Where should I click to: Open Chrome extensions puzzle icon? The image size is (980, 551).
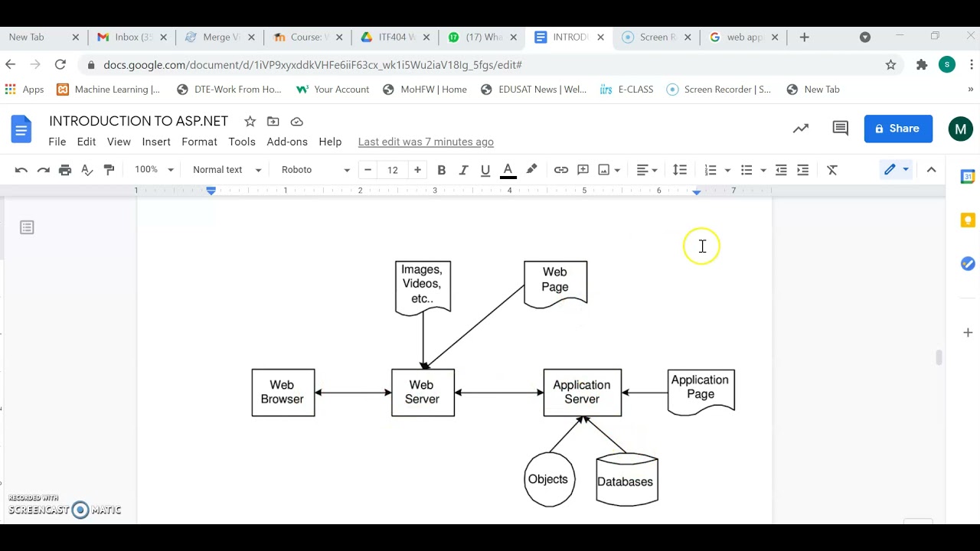[x=922, y=65]
